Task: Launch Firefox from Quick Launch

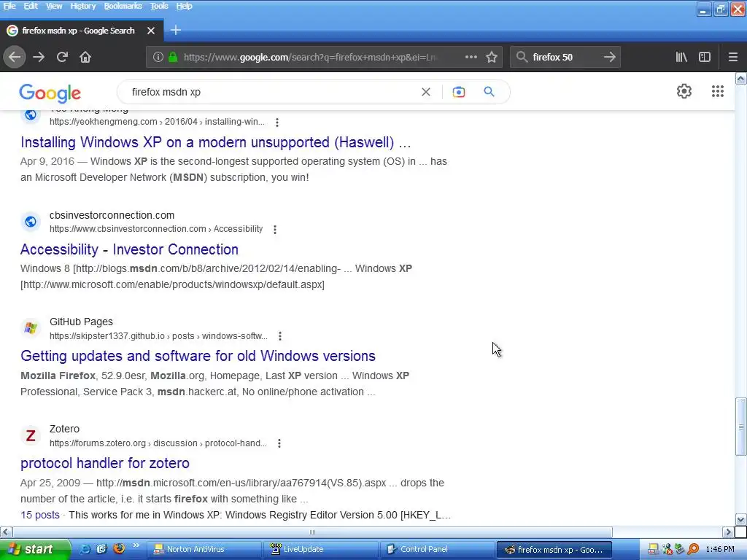Action: [119, 548]
